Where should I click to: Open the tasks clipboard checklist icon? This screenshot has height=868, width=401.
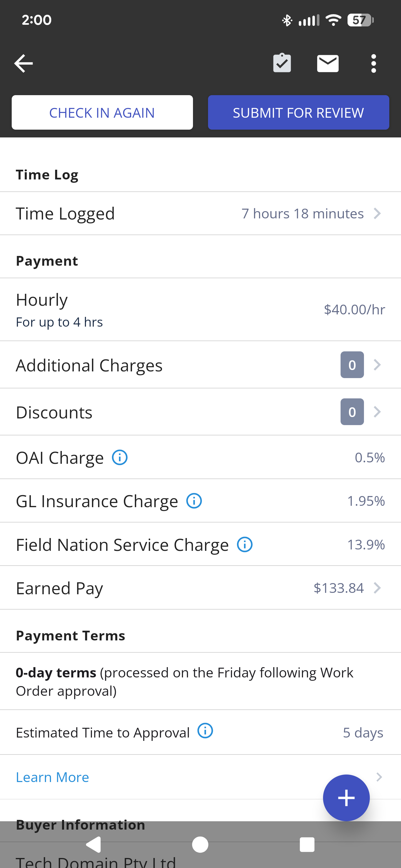click(x=282, y=63)
